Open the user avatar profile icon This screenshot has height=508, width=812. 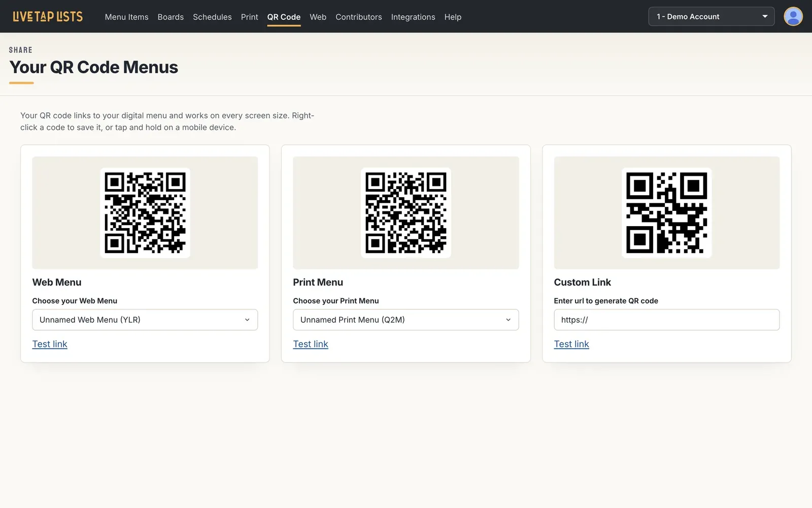click(x=793, y=16)
